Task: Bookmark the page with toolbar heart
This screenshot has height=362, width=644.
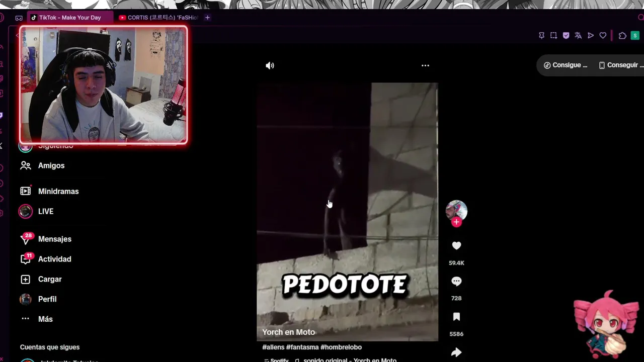Action: (603, 36)
